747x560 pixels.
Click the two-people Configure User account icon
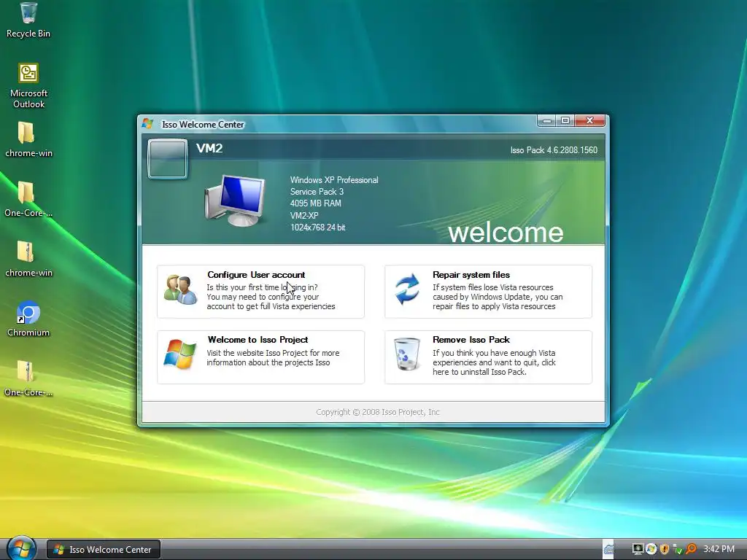pyautogui.click(x=180, y=289)
